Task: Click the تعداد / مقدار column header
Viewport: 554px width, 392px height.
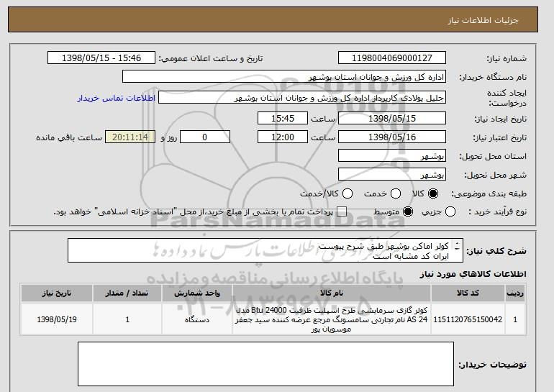Action: [x=127, y=293]
